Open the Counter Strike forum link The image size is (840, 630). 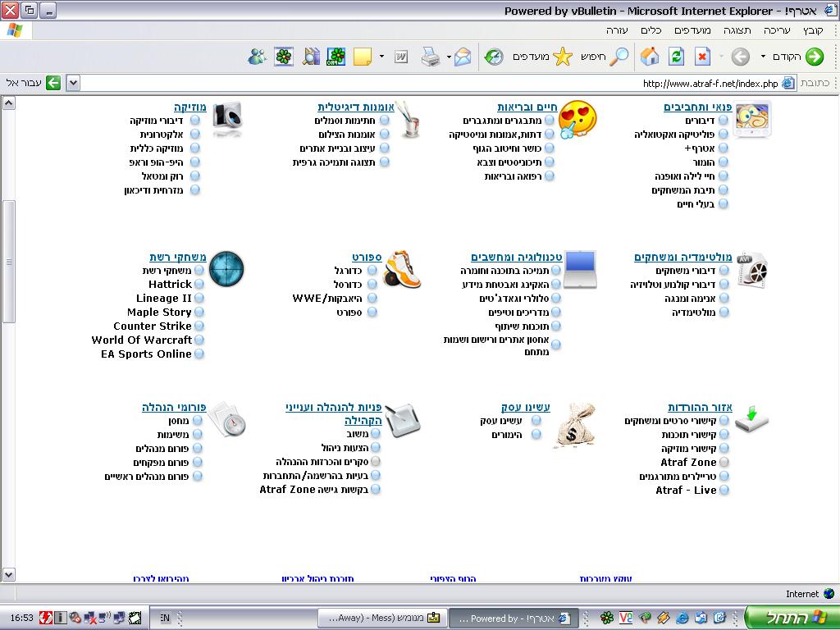coord(152,326)
